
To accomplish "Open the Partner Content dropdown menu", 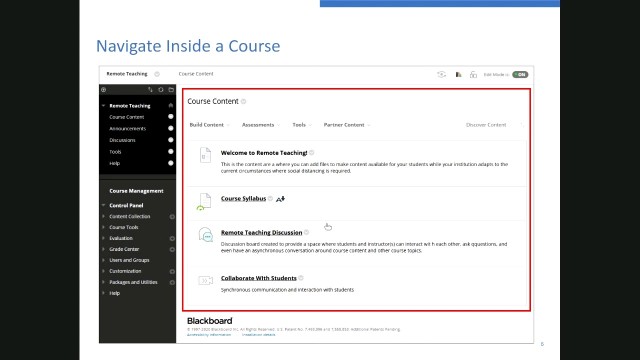I will tap(347, 125).
